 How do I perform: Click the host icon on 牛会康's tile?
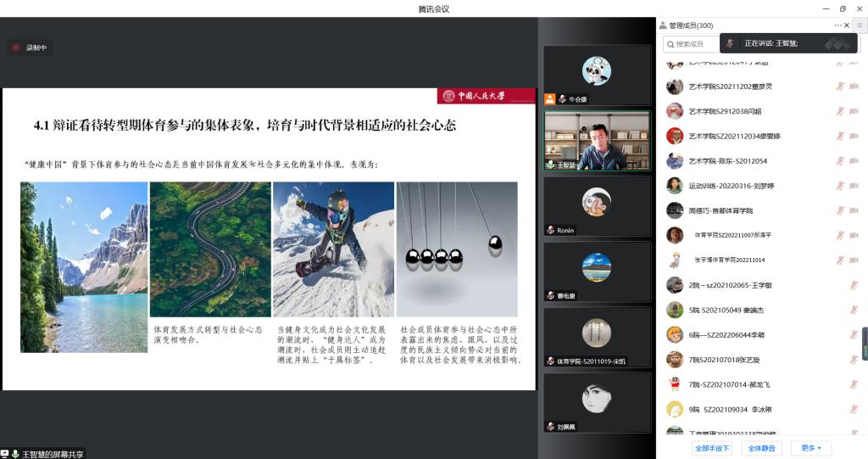coord(550,99)
